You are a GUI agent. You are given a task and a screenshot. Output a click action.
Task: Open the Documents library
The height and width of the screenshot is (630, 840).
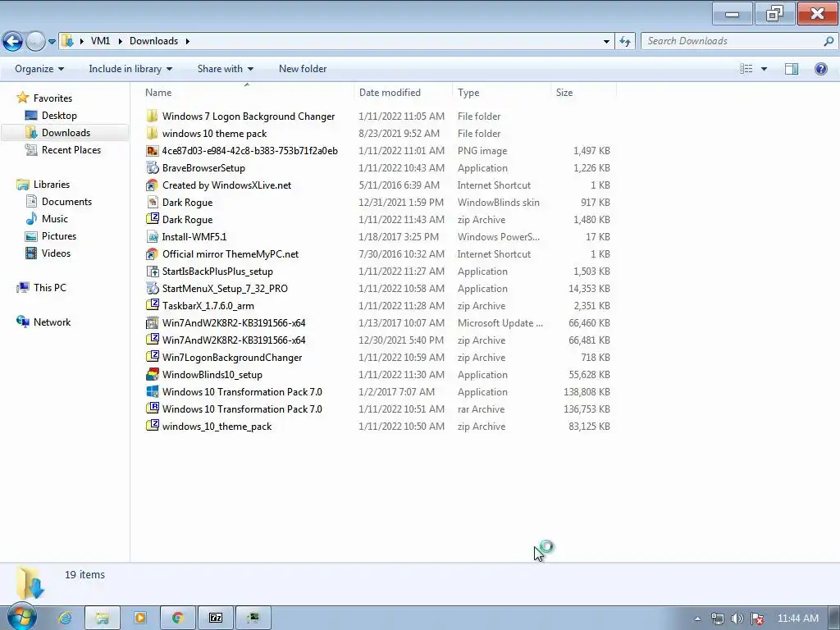(x=66, y=202)
